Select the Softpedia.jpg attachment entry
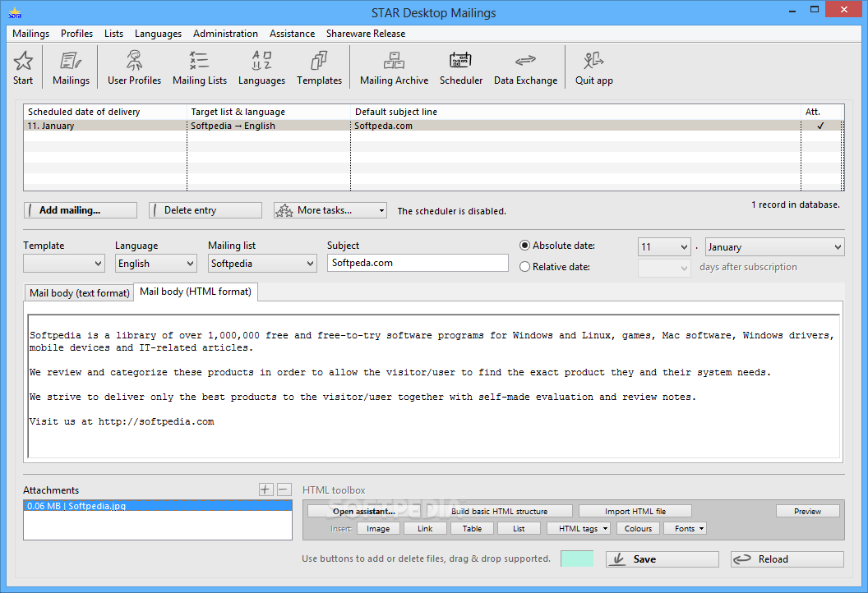Screen dimensions: 868x593 (x=158, y=506)
